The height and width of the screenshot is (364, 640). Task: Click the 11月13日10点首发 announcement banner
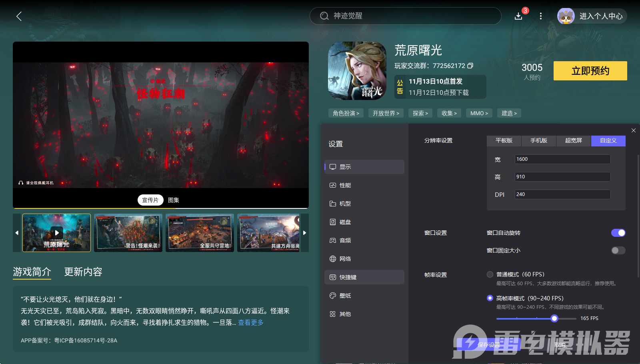440,87
